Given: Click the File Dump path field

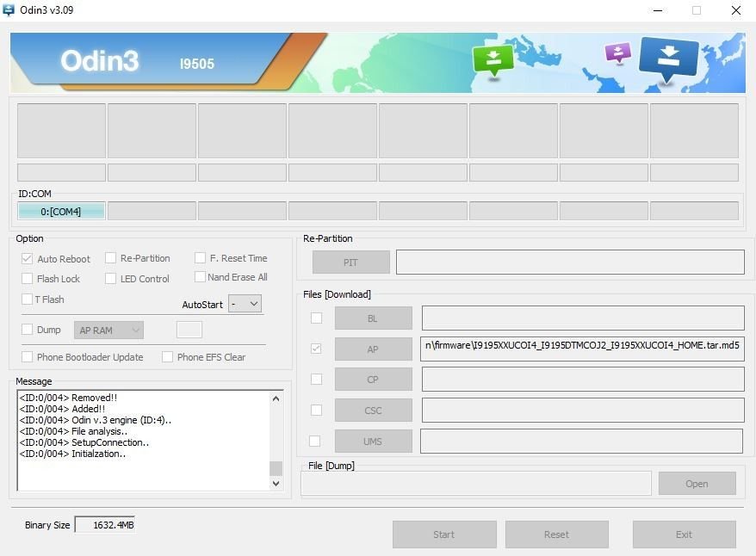Looking at the screenshot, I should click(x=476, y=483).
